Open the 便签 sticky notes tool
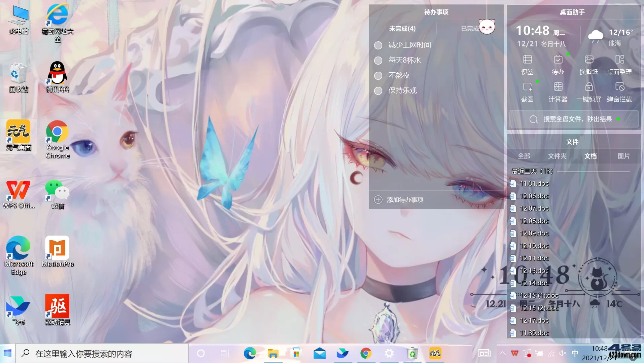This screenshot has height=363, width=644. pyautogui.click(x=527, y=64)
